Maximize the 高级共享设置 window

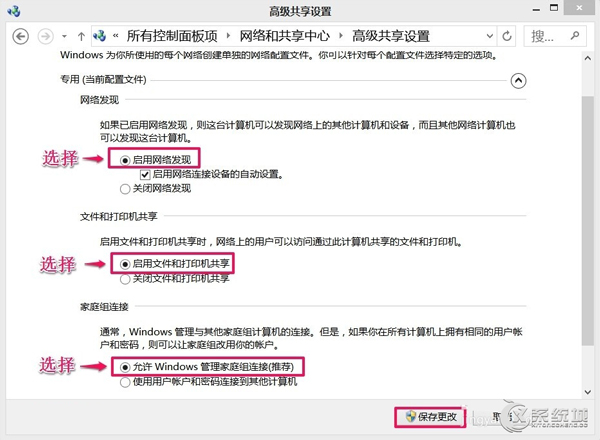pos(554,8)
